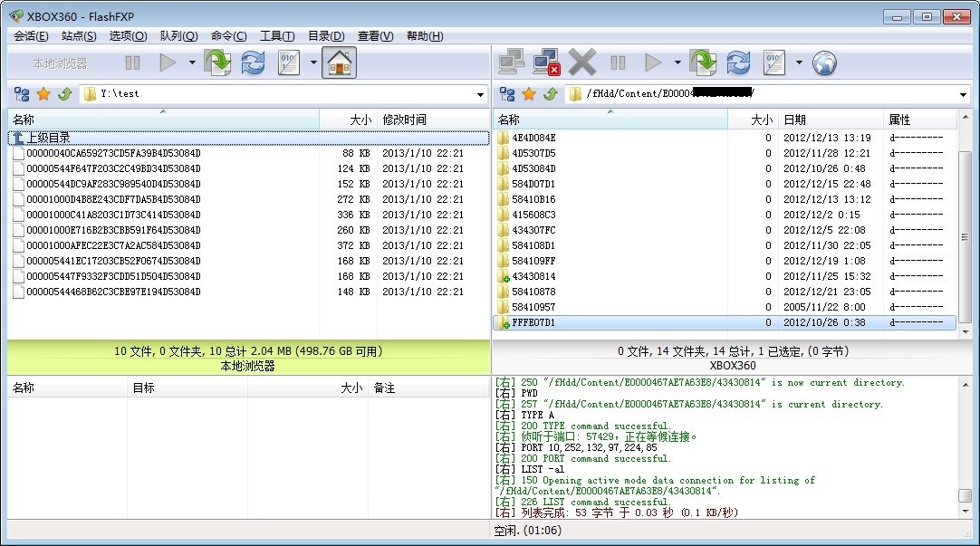
Task: Click the refresh icon in the local toolbar
Action: point(253,62)
